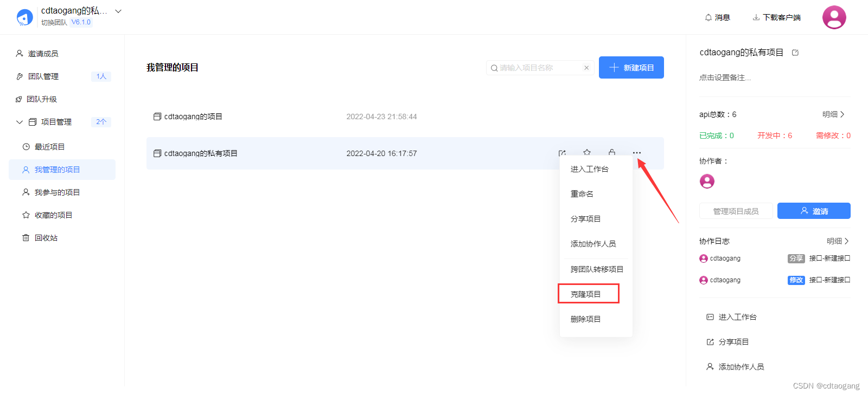Viewport: 868px width, 395px height.
Task: Click the date 2022-04-23 21:58:44
Action: coord(382,116)
